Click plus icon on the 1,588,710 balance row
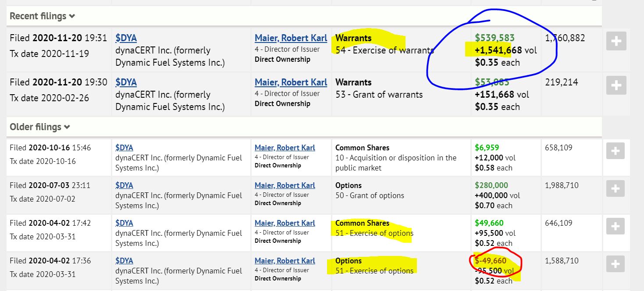This screenshot has height=291, width=644. 616,264
